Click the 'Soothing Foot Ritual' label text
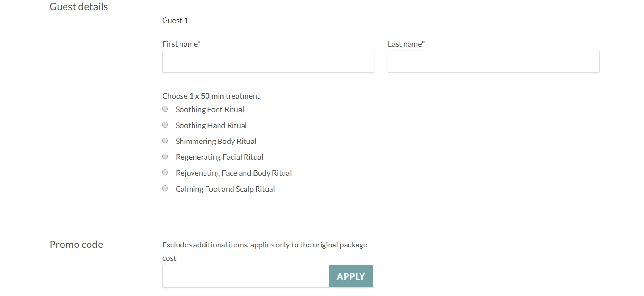The height and width of the screenshot is (296, 644). coord(210,109)
